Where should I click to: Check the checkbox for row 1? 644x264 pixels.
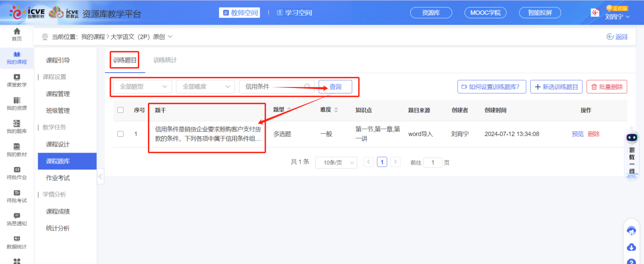click(120, 134)
